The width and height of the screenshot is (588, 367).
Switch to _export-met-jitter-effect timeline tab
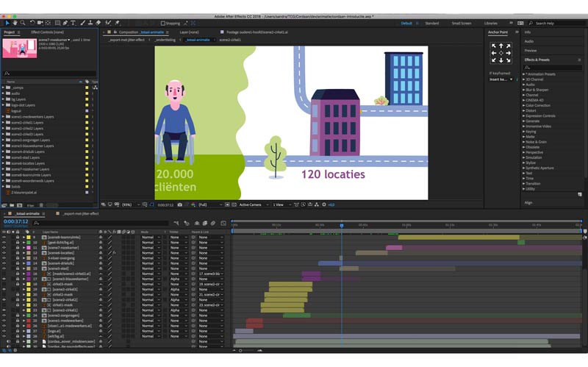(80, 213)
